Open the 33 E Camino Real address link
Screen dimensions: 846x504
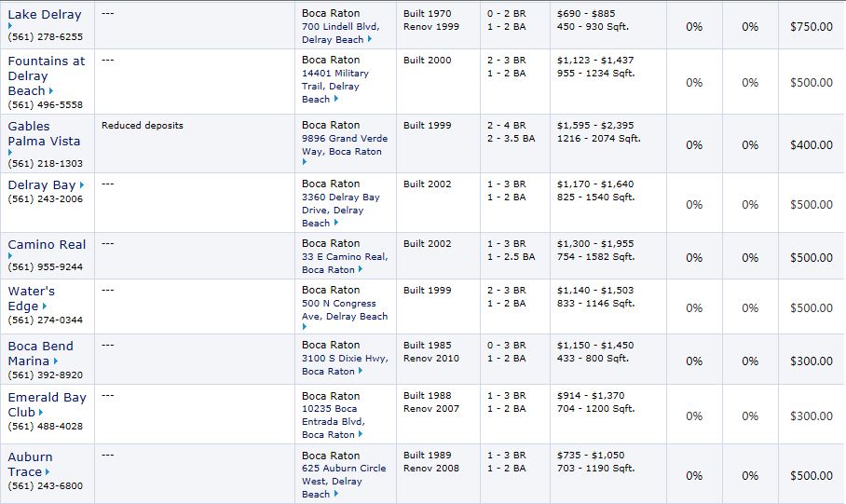click(345, 263)
